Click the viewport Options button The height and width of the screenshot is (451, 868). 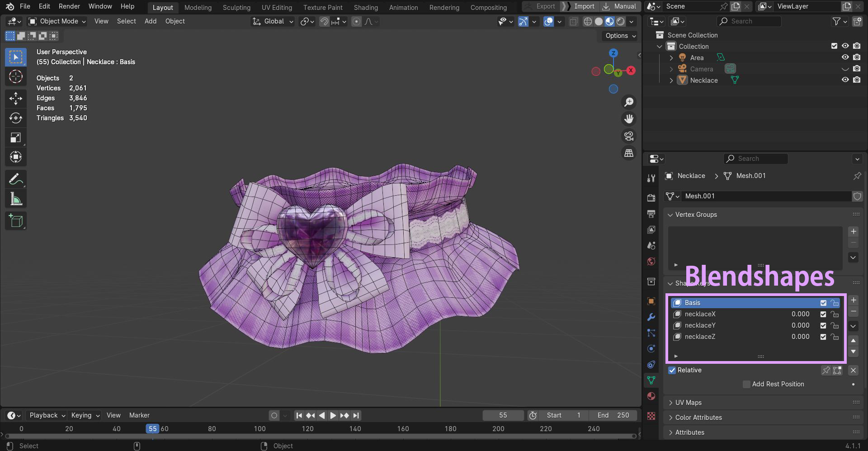coord(618,36)
